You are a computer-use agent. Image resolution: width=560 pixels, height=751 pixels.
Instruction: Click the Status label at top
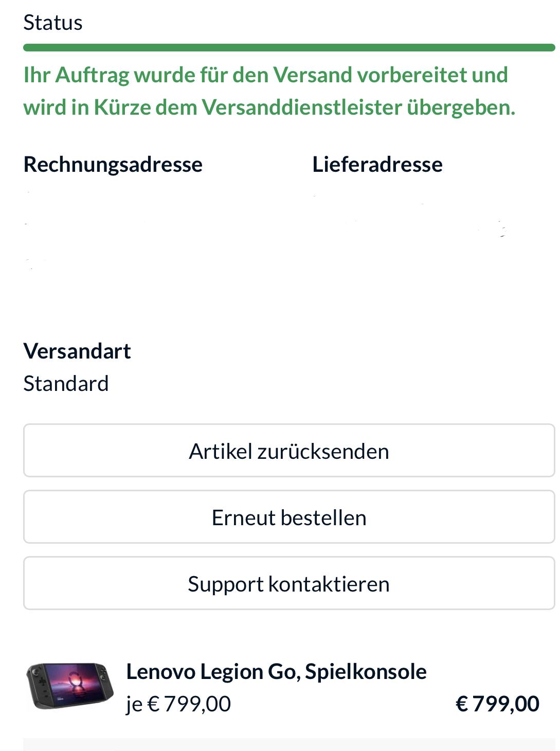53,23
